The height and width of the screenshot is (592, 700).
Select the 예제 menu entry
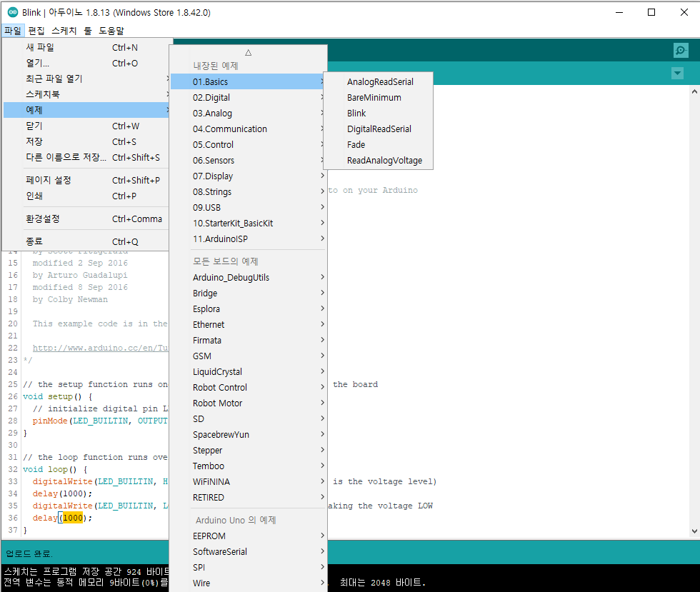pos(86,110)
